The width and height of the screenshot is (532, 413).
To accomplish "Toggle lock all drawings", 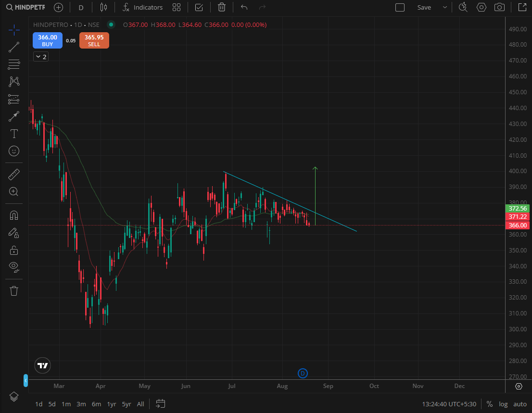I will 14,250.
